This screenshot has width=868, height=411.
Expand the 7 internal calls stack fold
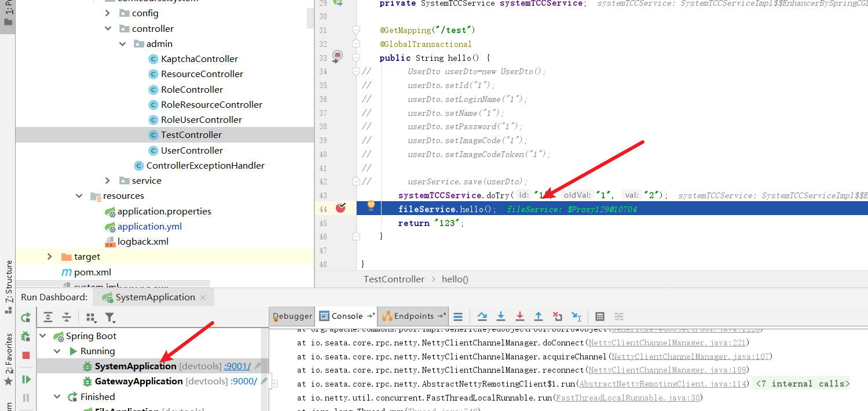(x=801, y=384)
